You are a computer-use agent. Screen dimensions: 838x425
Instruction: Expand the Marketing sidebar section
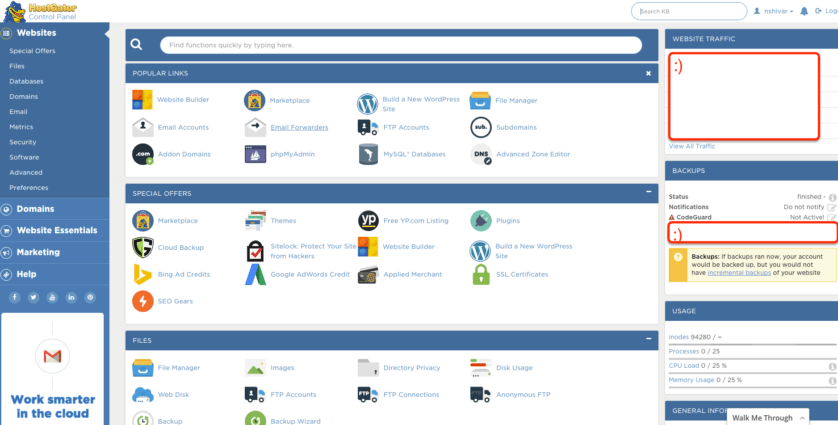pos(55,252)
